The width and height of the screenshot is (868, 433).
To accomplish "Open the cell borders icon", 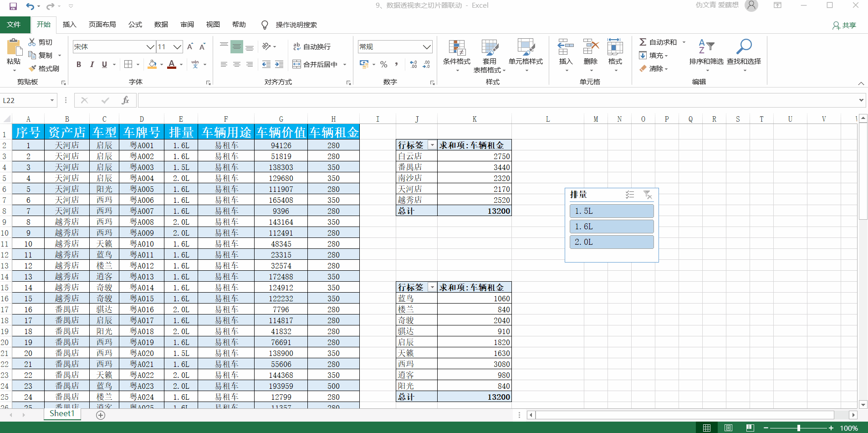I will click(128, 64).
